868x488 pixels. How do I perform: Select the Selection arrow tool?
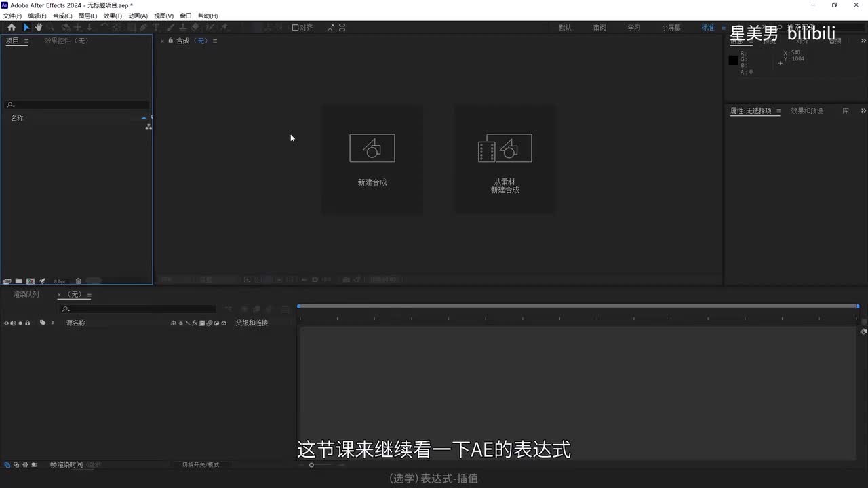(26, 27)
